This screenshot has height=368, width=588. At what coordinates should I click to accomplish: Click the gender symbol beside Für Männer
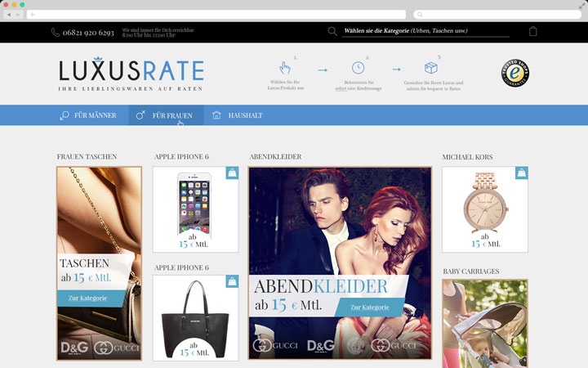click(x=65, y=115)
